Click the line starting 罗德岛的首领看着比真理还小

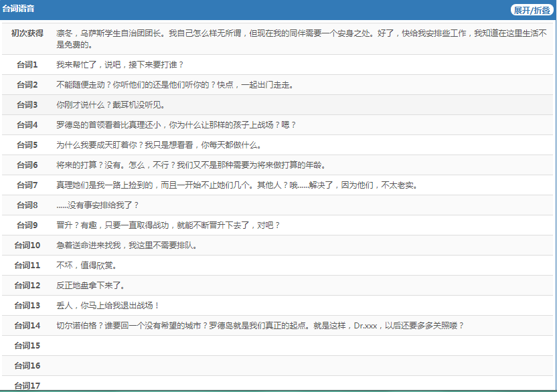click(x=176, y=125)
